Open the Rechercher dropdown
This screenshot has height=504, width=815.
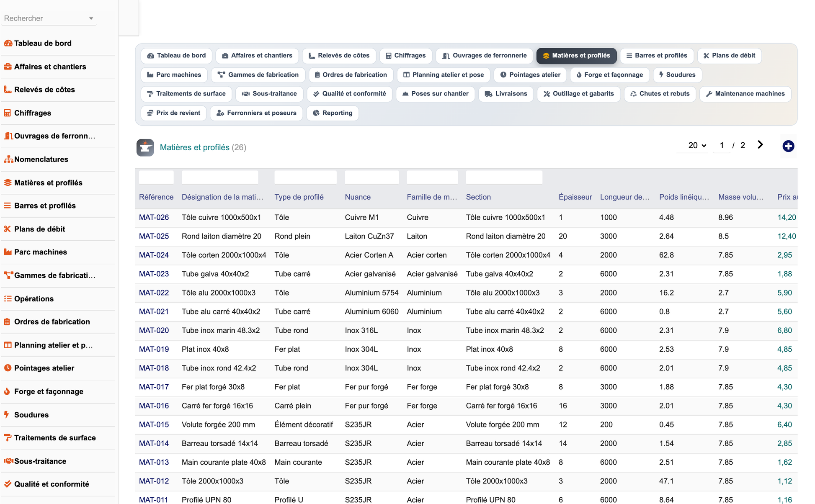click(x=49, y=18)
